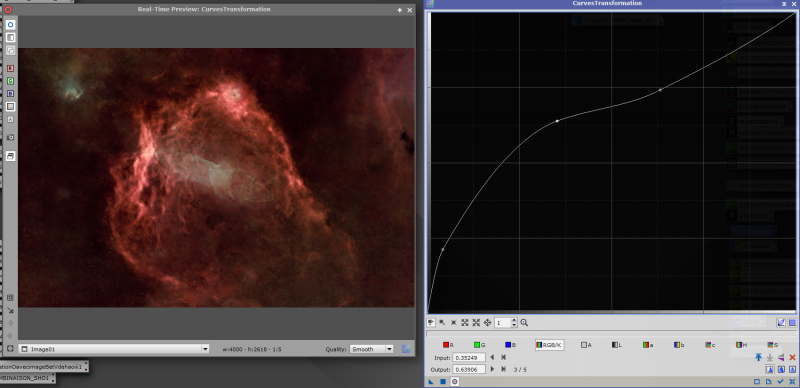
Task: Click the window stack icon in preview toolbar
Action: (10, 156)
